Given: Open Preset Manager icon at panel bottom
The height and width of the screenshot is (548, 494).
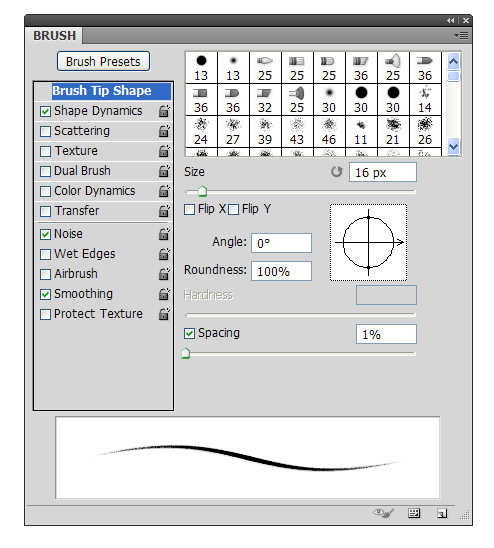Looking at the screenshot, I should click(414, 513).
